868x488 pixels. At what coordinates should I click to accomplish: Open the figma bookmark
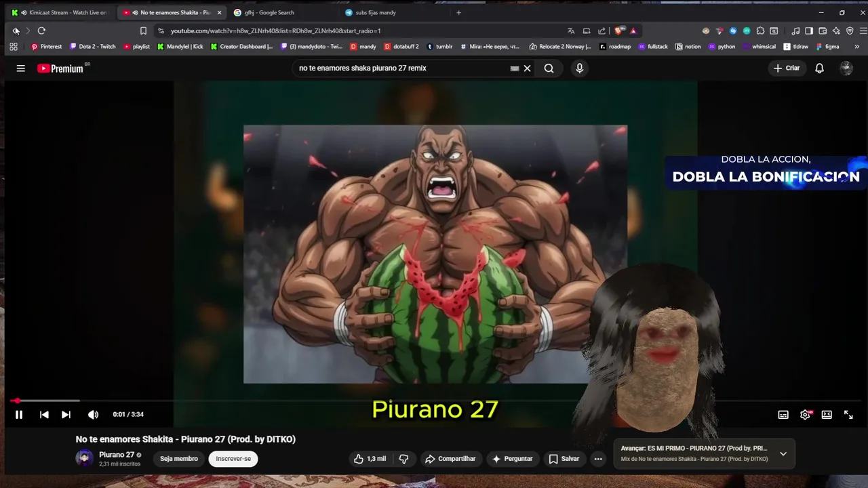827,47
